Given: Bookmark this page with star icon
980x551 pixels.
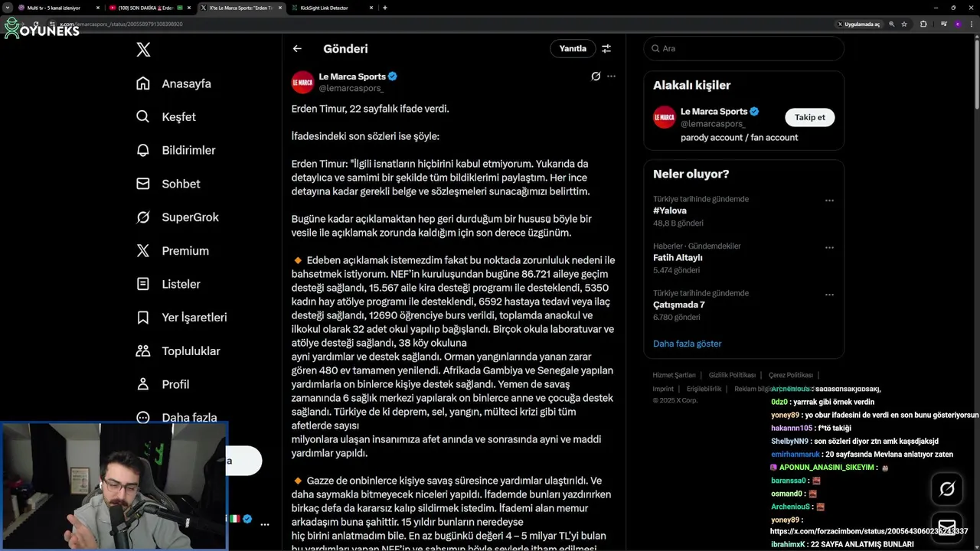Looking at the screenshot, I should click(x=904, y=24).
